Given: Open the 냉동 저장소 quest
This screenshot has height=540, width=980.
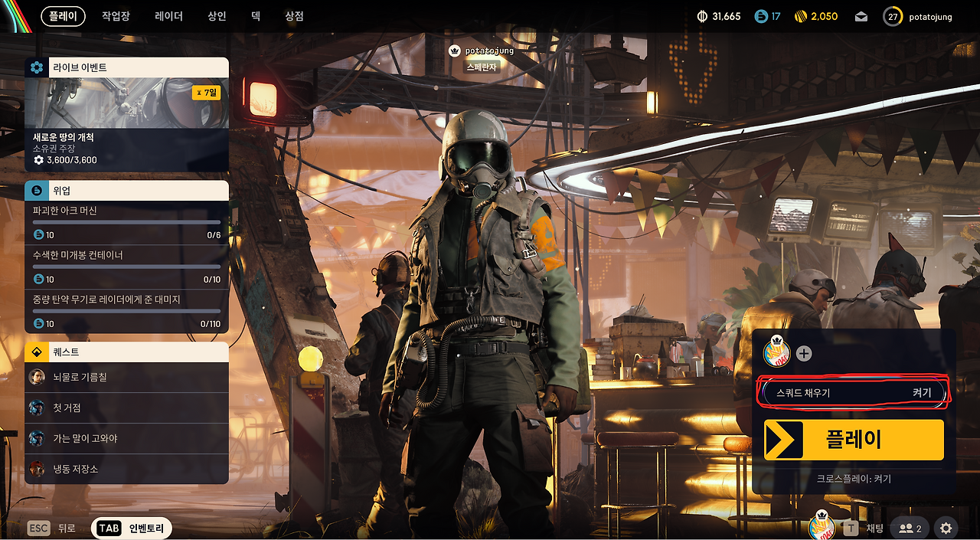Looking at the screenshot, I should tap(127, 469).
